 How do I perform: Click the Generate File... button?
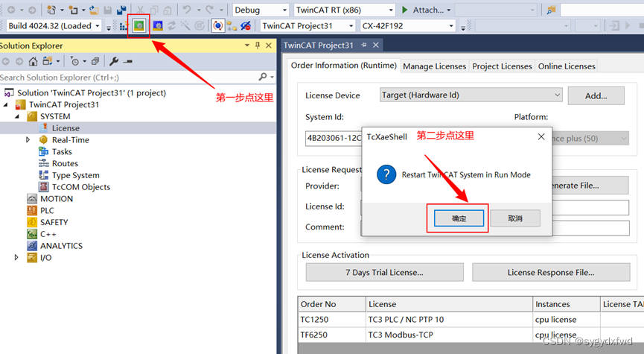pyautogui.click(x=590, y=186)
